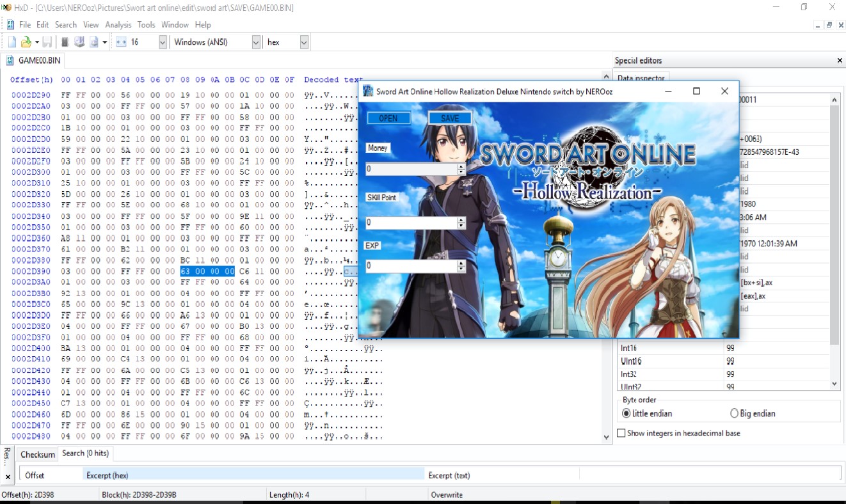Click offset row 0002D390 in hex view

[31, 271]
